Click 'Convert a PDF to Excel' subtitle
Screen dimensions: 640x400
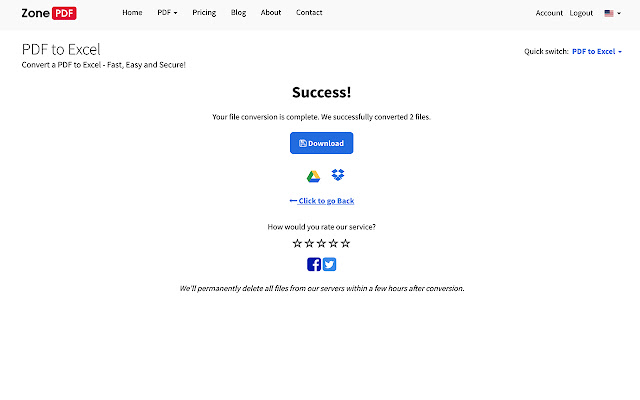(104, 65)
